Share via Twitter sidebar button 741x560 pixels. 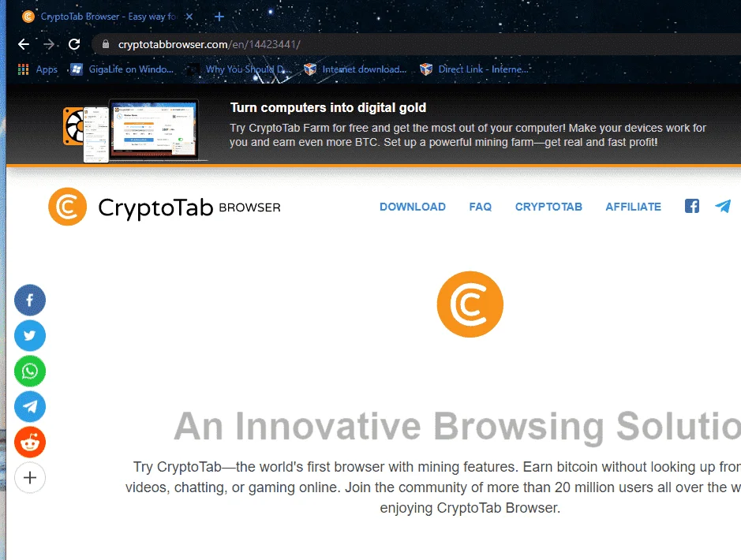click(30, 336)
